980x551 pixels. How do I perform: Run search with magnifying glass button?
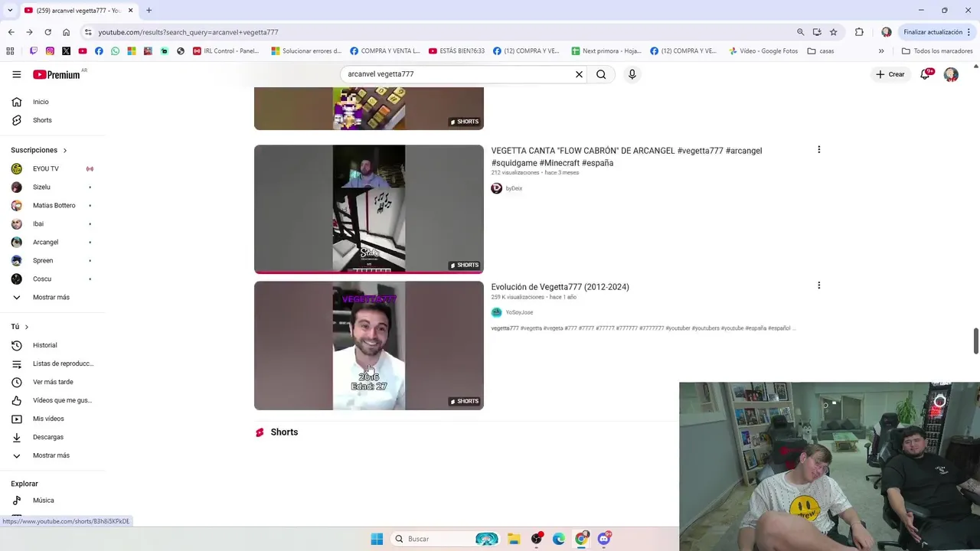[x=601, y=74]
